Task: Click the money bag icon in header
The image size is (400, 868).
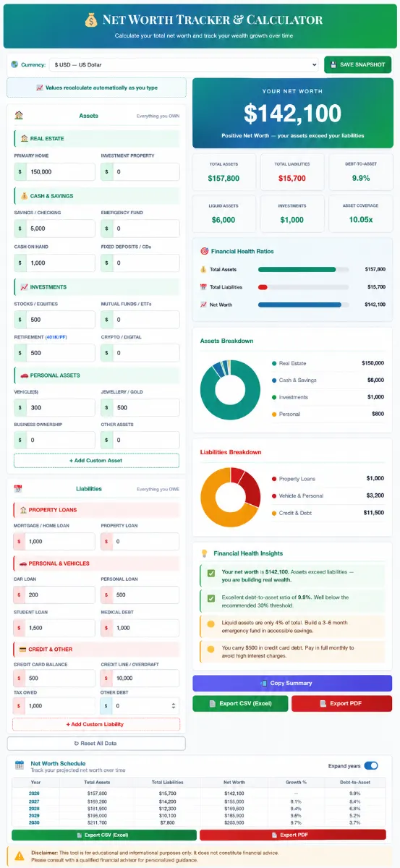Action: pyautogui.click(x=90, y=20)
